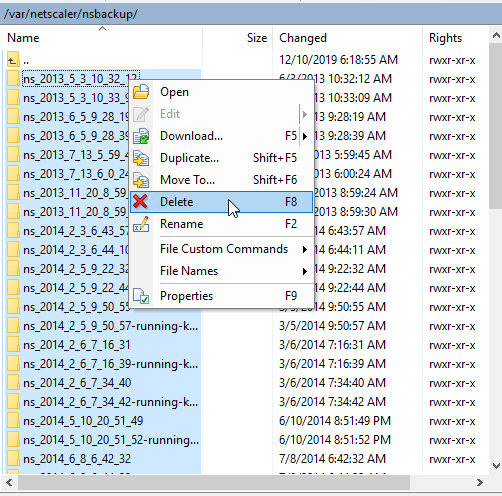Click the red X Delete icon
This screenshot has width=502, height=496.
coord(140,202)
